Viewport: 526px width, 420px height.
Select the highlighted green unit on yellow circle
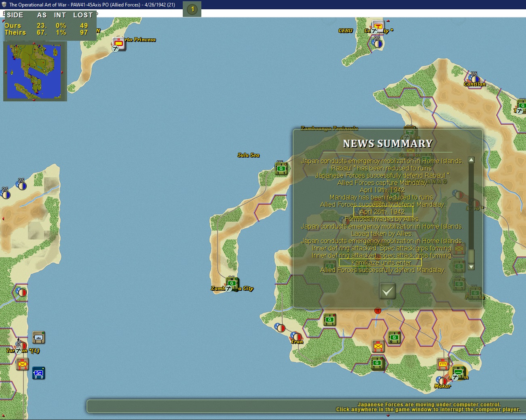458,372
